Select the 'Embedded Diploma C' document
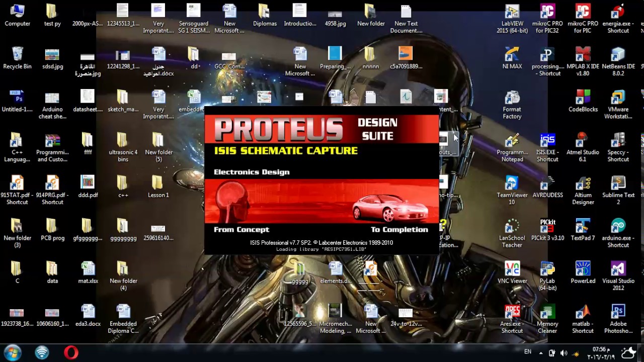This screenshot has width=644, height=362. 123,319
